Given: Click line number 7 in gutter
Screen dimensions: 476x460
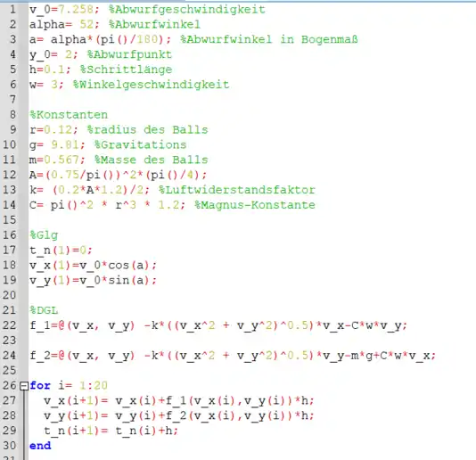Looking at the screenshot, I should tap(12, 100).
